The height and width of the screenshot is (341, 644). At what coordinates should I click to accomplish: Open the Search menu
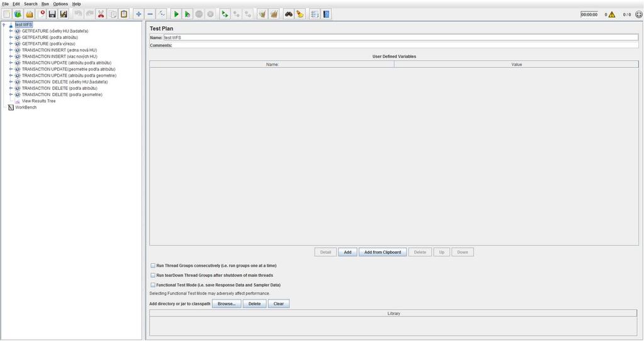pyautogui.click(x=30, y=4)
